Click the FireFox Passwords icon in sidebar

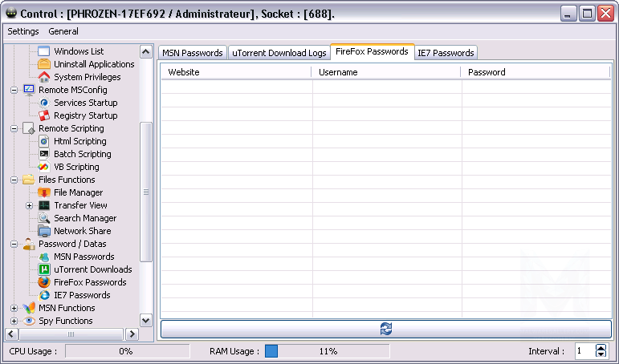[x=44, y=282]
